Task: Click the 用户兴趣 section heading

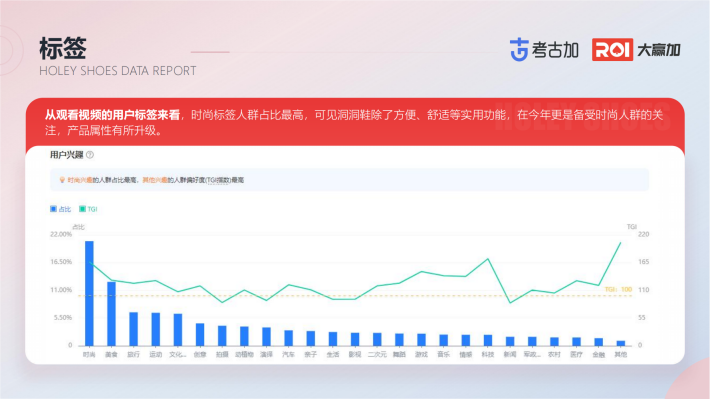Action: (x=67, y=155)
